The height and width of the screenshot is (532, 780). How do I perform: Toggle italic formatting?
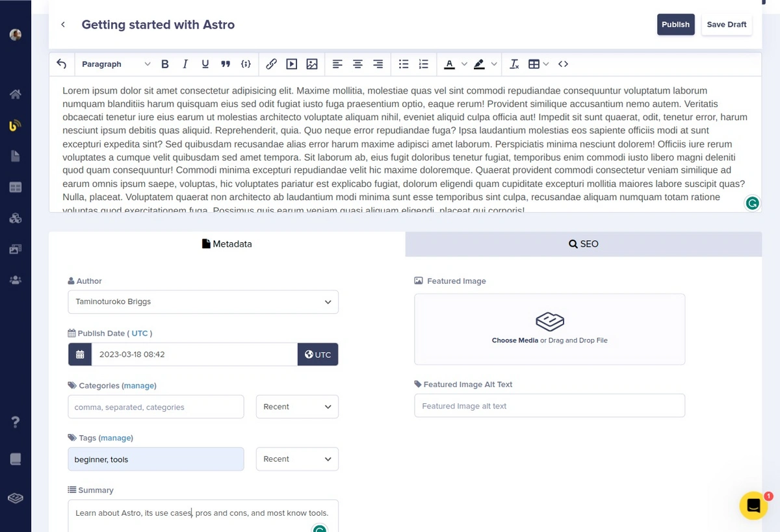(x=185, y=64)
